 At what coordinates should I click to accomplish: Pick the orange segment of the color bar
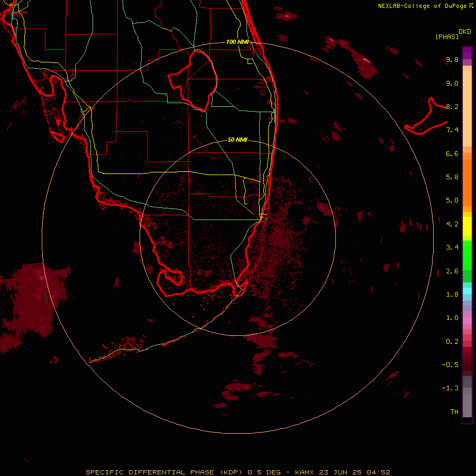[x=467, y=182]
